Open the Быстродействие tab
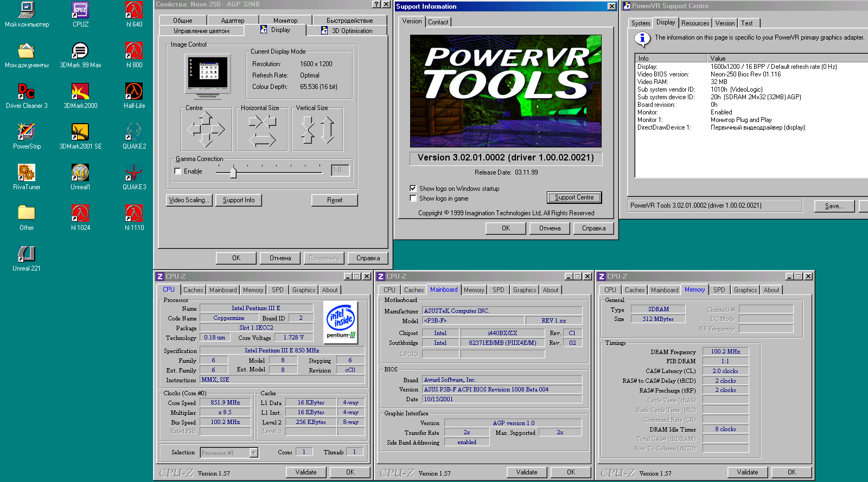This screenshot has height=482, width=868. [x=349, y=21]
